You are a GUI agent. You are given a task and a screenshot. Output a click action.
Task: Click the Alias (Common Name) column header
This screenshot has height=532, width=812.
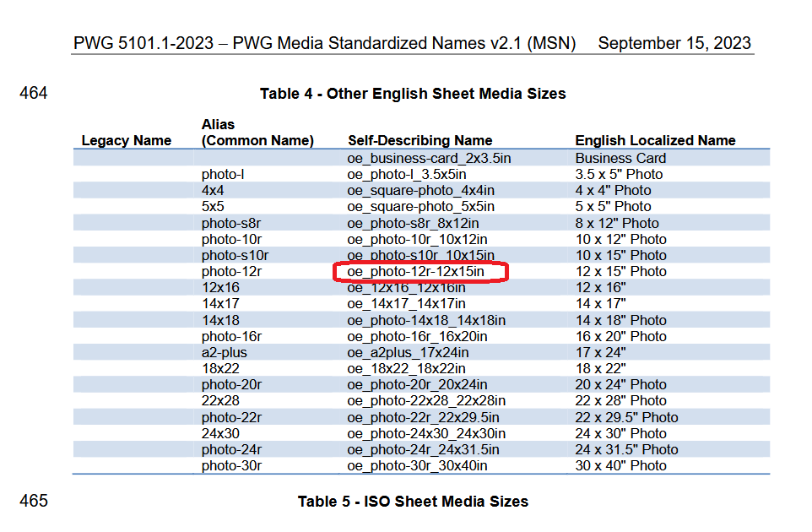(257, 133)
